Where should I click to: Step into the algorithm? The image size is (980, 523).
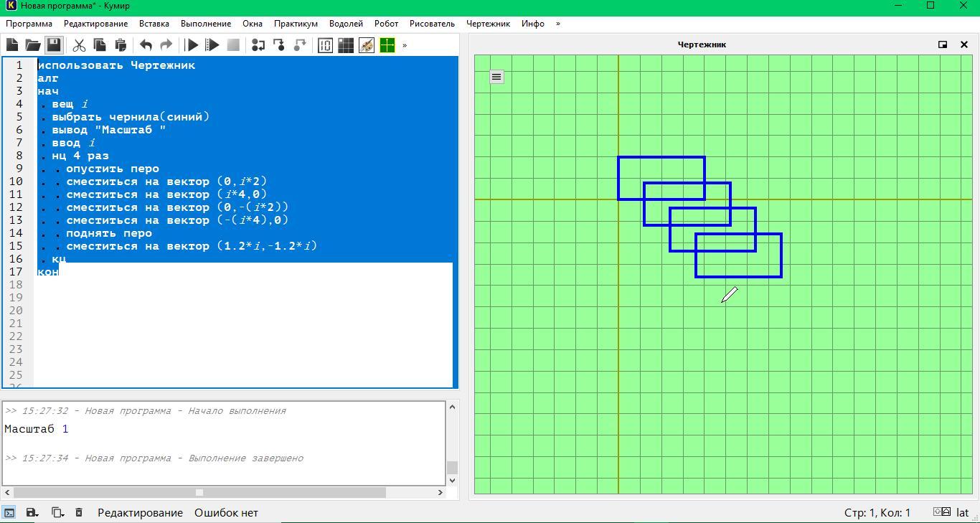pyautogui.click(x=279, y=45)
